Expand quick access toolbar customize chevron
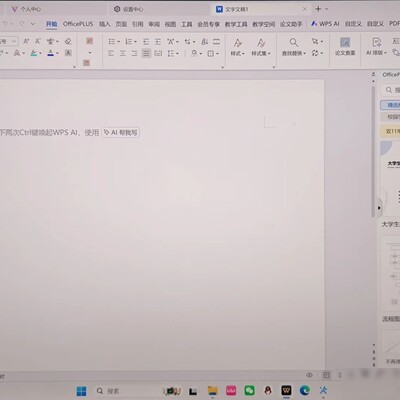 (33, 24)
